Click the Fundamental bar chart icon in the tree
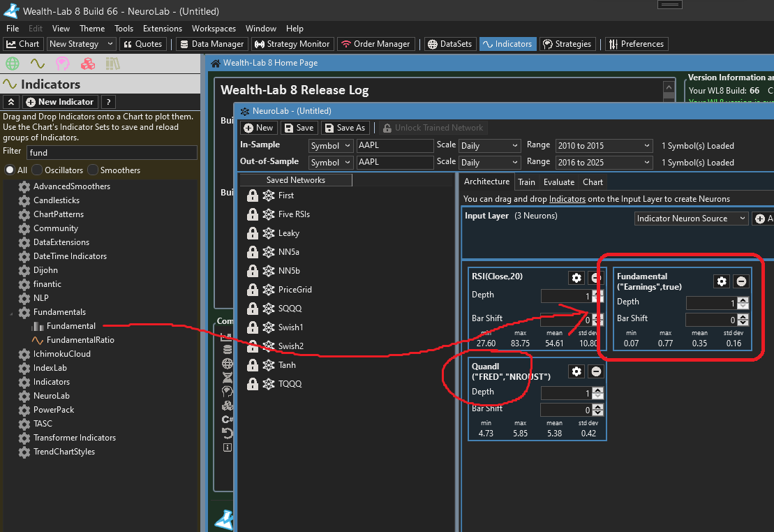Image resolution: width=774 pixels, height=532 pixels. coord(38,326)
